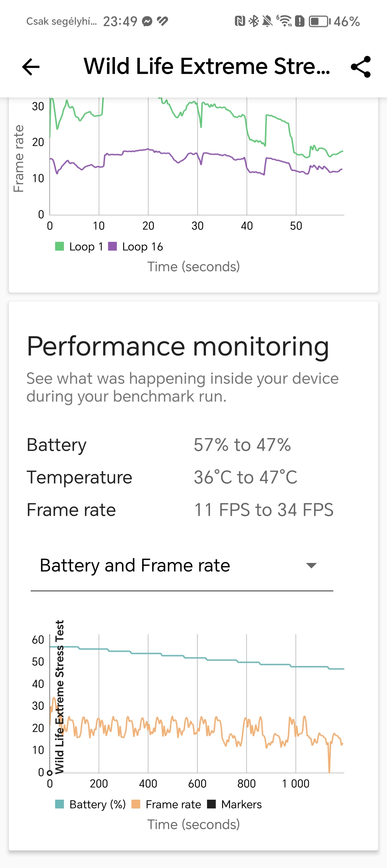387x868 pixels.
Task: Tap the Performance monitoring heading
Action: pos(178,346)
